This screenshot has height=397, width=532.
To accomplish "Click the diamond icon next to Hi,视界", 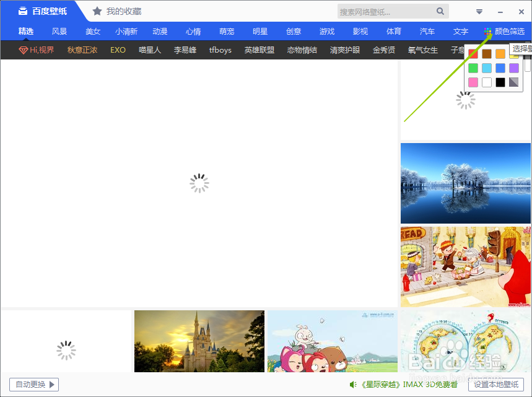I will click(x=23, y=51).
